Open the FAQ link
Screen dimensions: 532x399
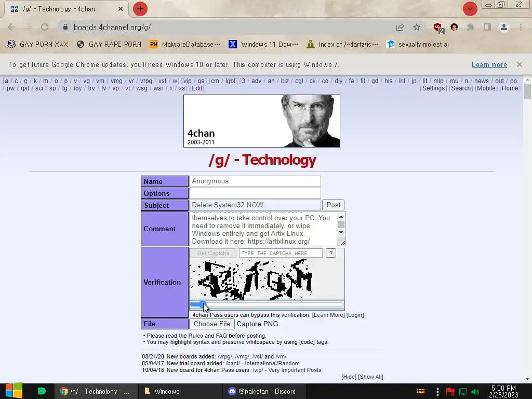(221, 336)
